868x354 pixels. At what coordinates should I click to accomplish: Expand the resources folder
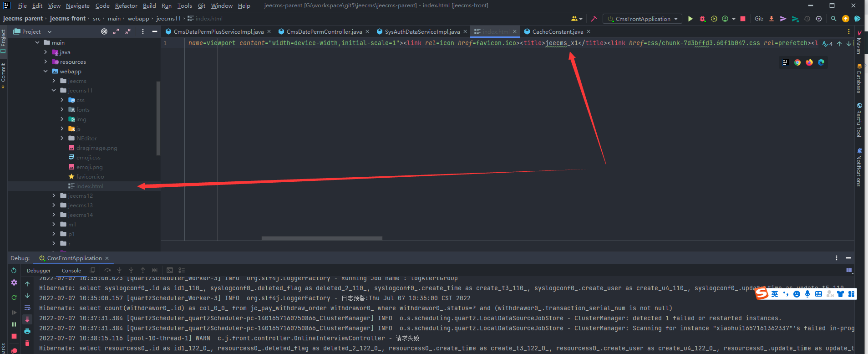point(46,62)
